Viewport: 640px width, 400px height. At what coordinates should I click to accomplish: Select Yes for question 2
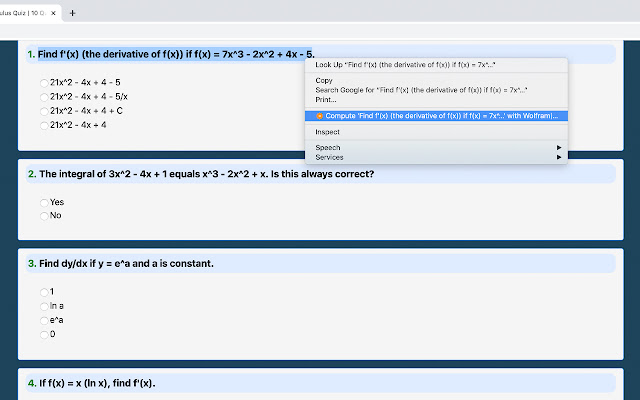[x=45, y=202]
